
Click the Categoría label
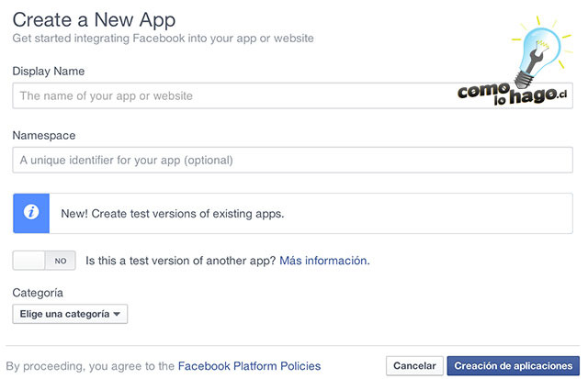38,293
